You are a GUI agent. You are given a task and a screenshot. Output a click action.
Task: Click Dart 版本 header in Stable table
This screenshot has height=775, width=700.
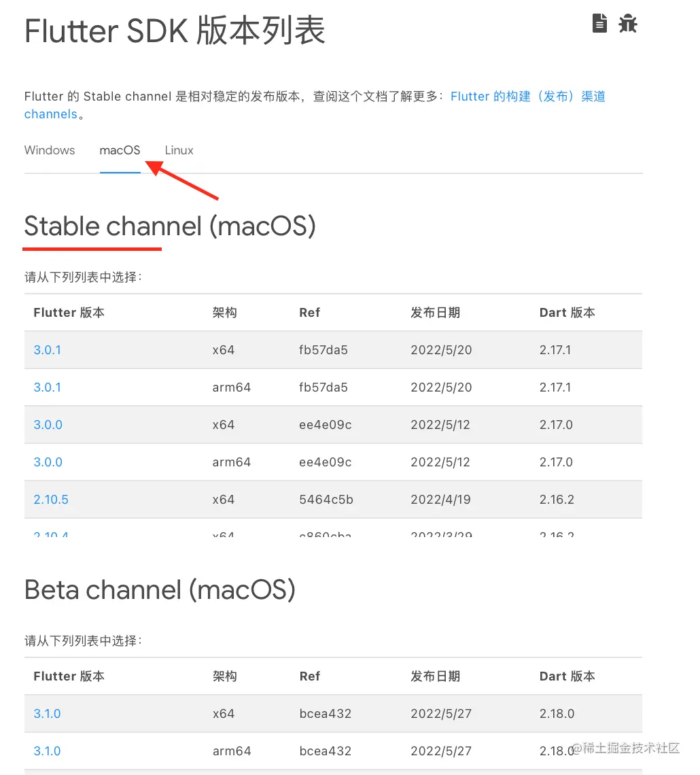pyautogui.click(x=567, y=313)
